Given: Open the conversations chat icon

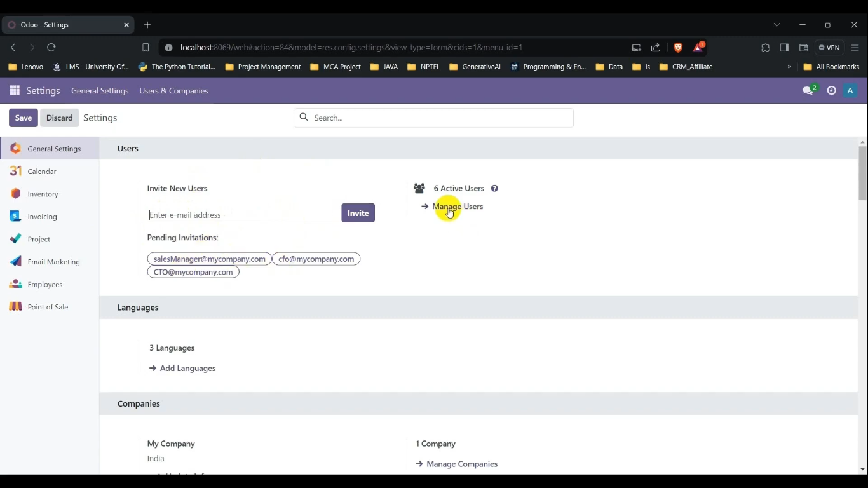Looking at the screenshot, I should click(809, 91).
